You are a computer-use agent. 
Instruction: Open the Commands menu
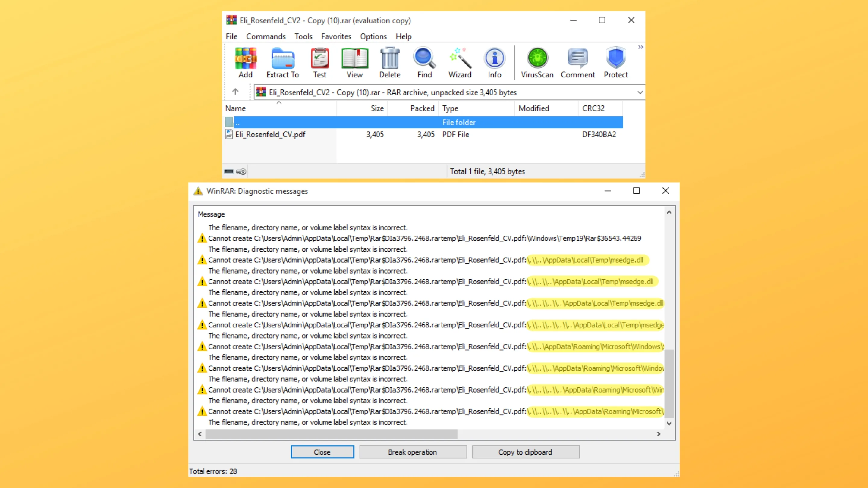[x=266, y=36]
